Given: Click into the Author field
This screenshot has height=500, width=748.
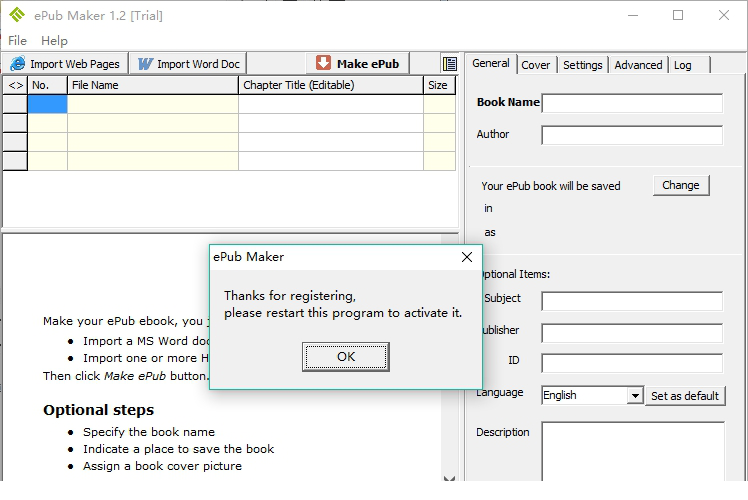Looking at the screenshot, I should click(632, 135).
